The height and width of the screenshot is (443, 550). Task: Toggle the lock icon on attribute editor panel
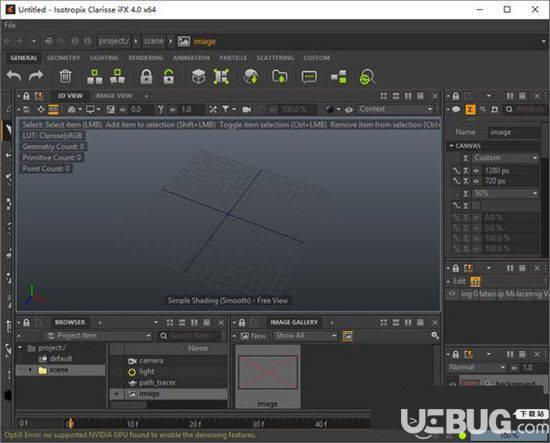click(x=456, y=96)
